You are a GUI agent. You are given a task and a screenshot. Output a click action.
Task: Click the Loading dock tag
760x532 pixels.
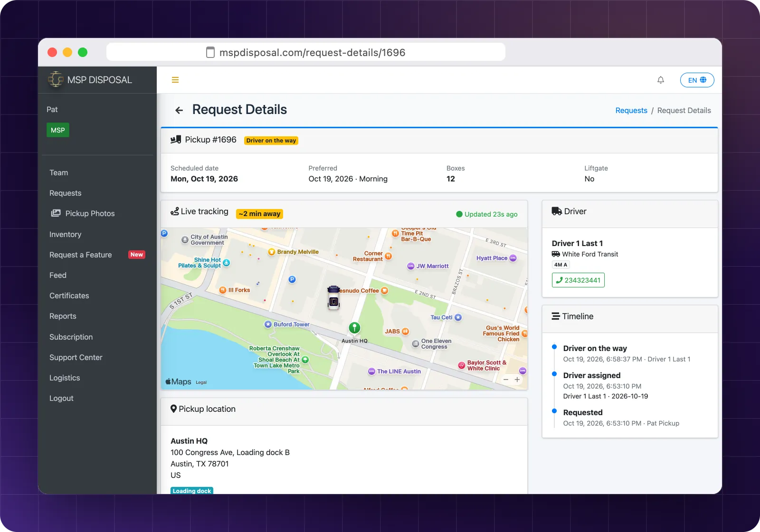click(x=192, y=491)
